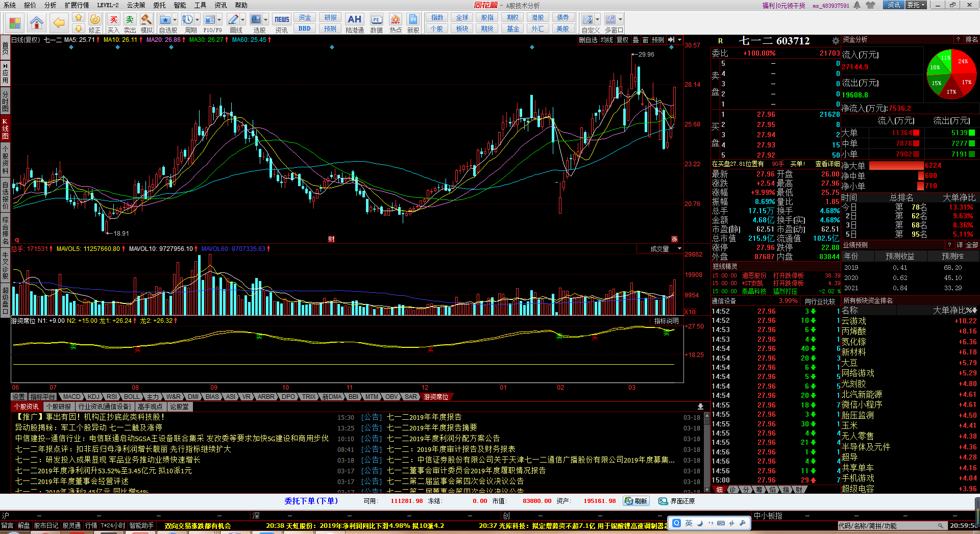Click the 代码/名称/简拼/功能 search field
This screenshot has width=980, height=534.
coord(891,525)
